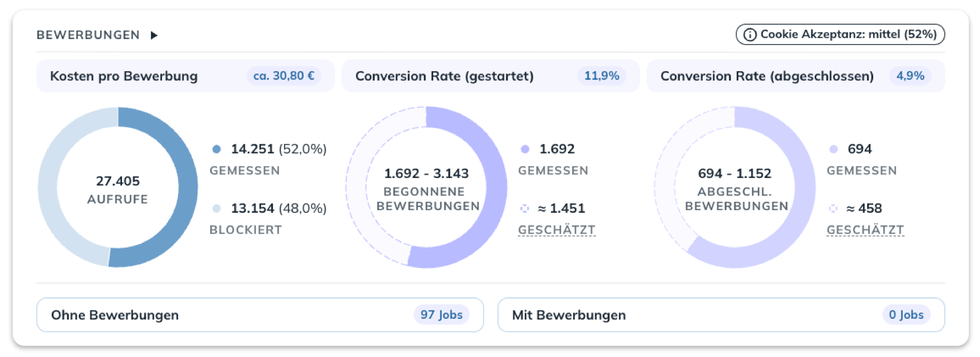Viewport: 980px width, 357px height.
Task: Click the info icon in the Cookie Akzeptanz badge
Action: tap(750, 34)
